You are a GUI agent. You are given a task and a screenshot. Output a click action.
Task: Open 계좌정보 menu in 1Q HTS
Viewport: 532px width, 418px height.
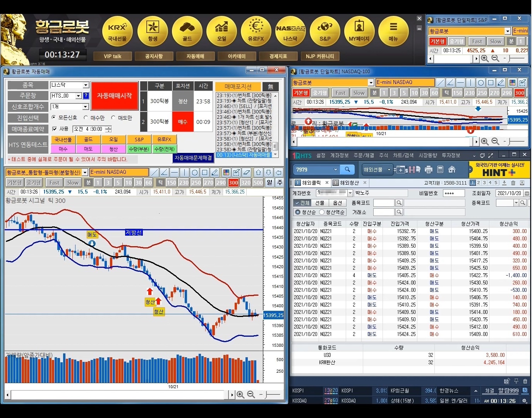[340, 155]
